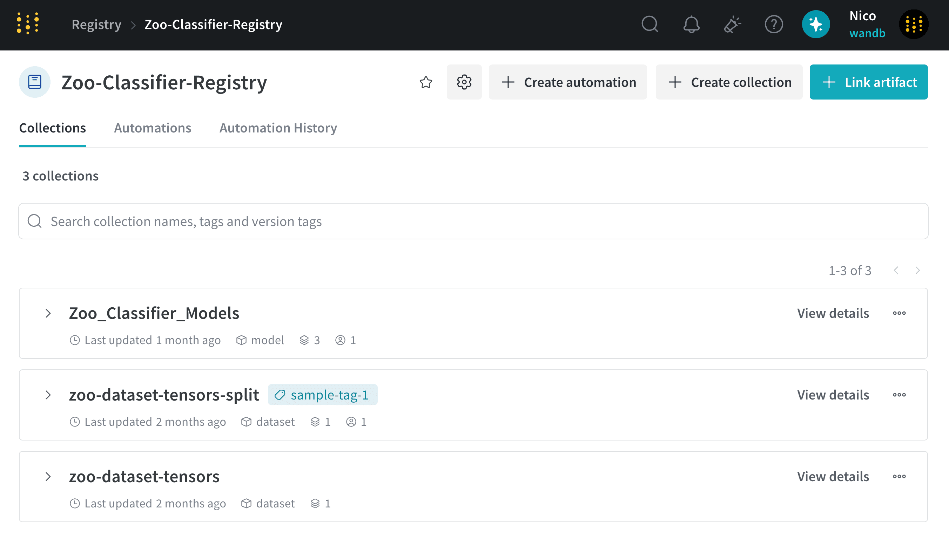Click the wandb team name under Nico
949x560 pixels.
click(867, 33)
